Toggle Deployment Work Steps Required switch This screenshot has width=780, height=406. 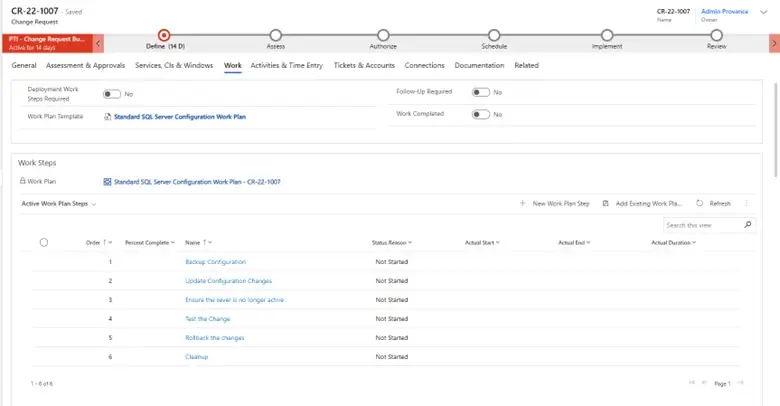coord(112,94)
